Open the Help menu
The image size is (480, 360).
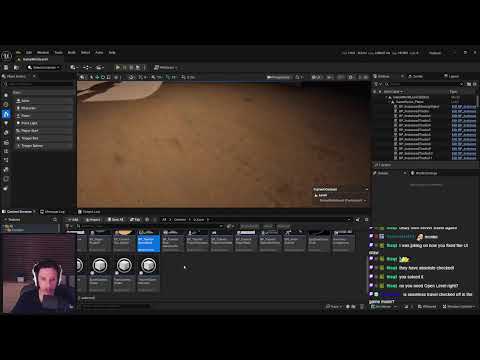point(112,52)
